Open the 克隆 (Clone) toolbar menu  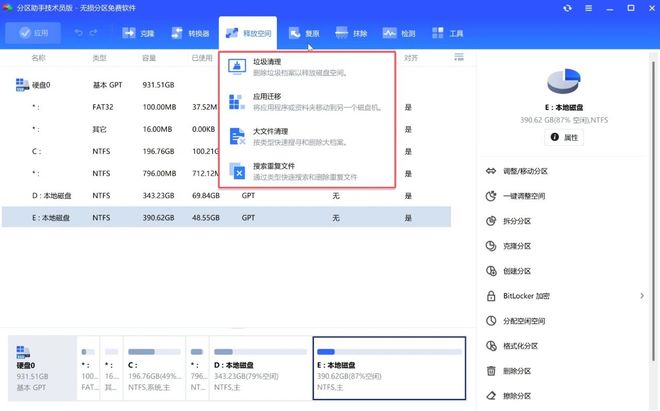click(138, 33)
